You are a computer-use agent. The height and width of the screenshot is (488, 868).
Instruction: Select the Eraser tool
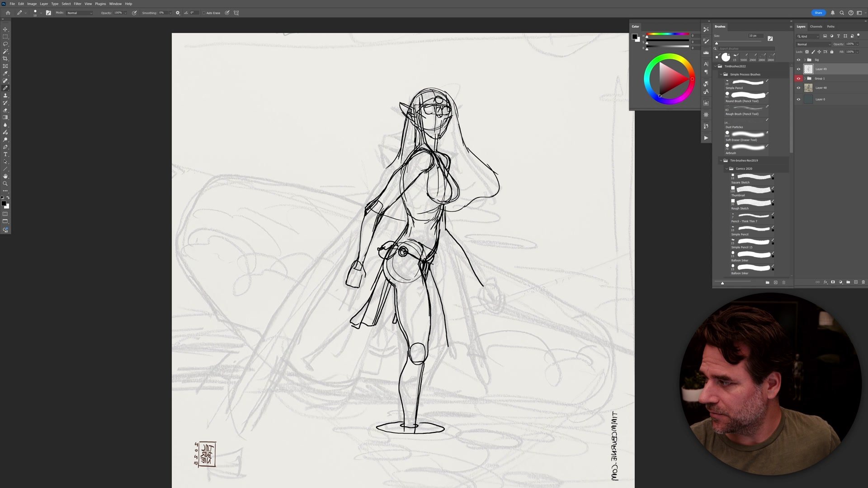pyautogui.click(x=5, y=110)
